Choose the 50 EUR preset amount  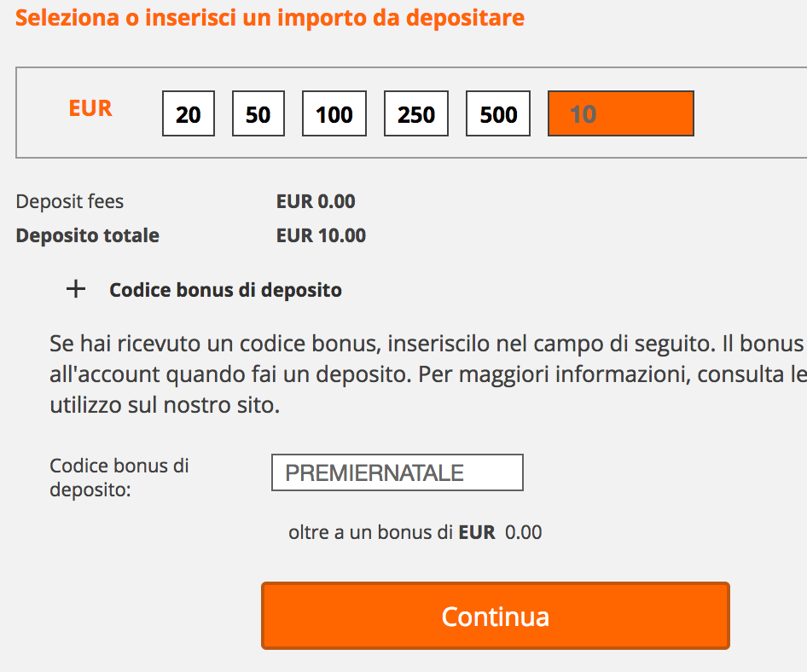(x=258, y=113)
